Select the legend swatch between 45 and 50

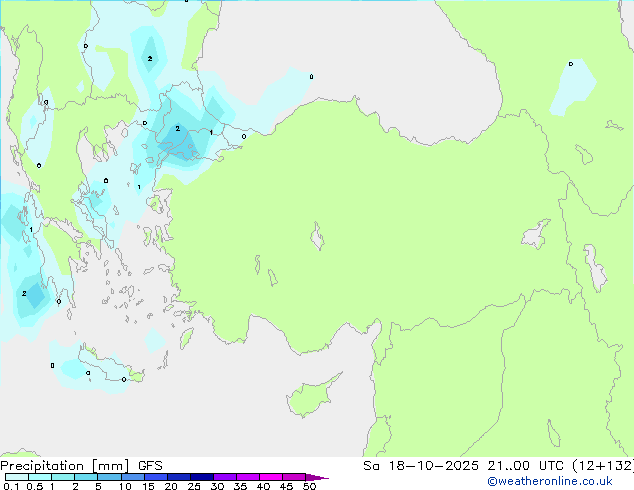tap(294, 477)
